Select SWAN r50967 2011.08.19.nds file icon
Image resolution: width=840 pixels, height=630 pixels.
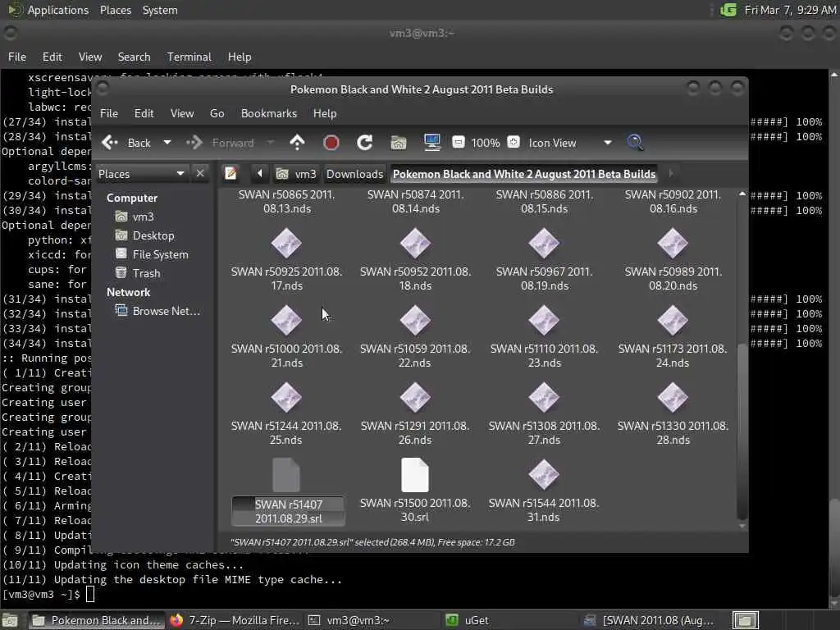544,243
